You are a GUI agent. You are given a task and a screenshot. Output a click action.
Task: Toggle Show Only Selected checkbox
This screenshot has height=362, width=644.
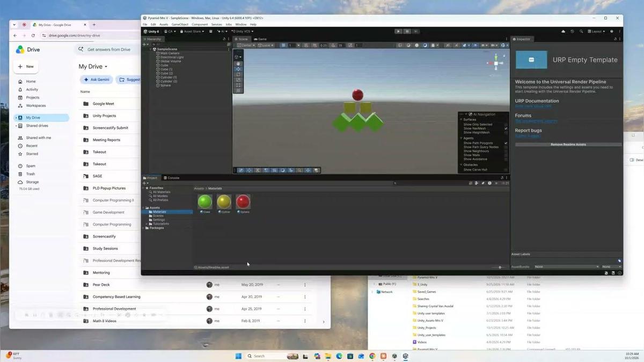pyautogui.click(x=506, y=125)
